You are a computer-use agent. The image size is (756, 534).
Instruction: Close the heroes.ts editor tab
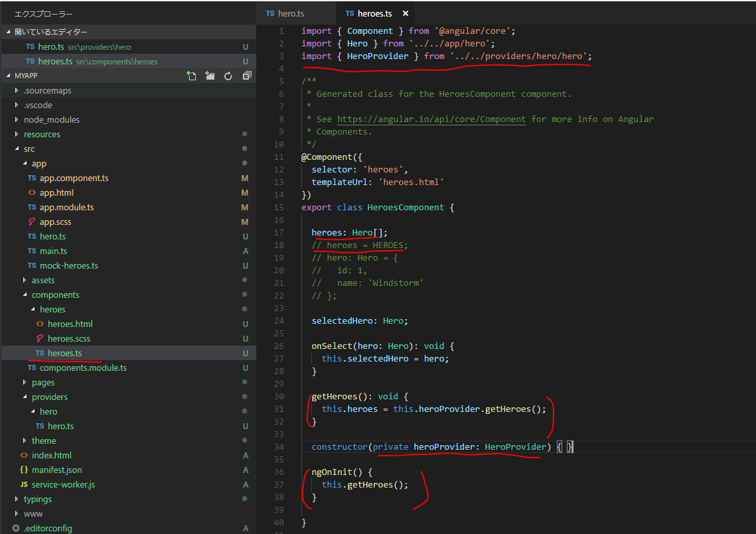[x=406, y=13]
